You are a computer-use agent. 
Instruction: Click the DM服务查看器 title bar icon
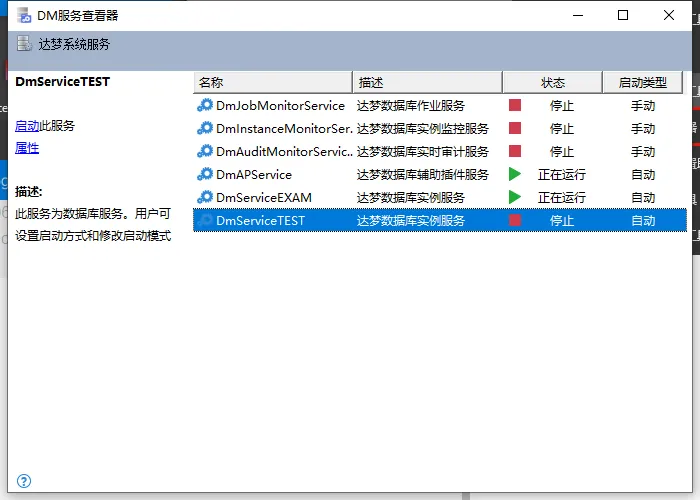pyautogui.click(x=24, y=15)
